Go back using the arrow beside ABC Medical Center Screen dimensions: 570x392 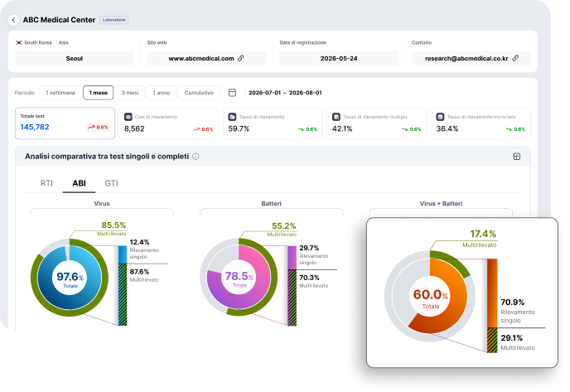[x=13, y=20]
